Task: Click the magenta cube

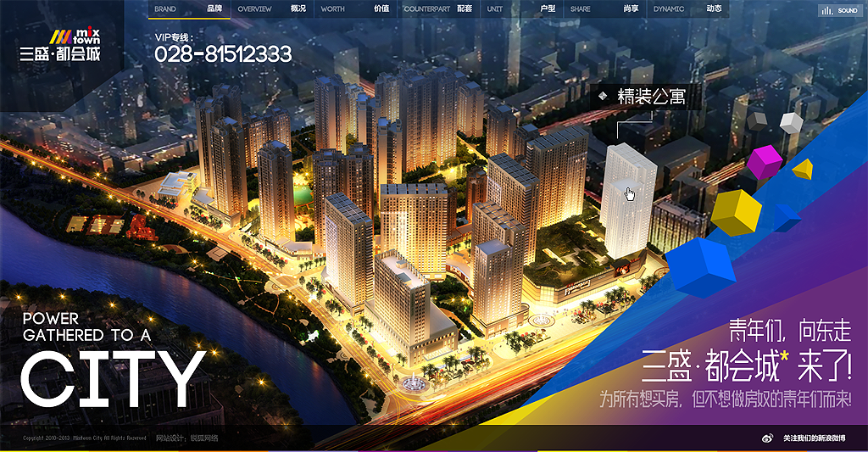Action: coord(765,159)
